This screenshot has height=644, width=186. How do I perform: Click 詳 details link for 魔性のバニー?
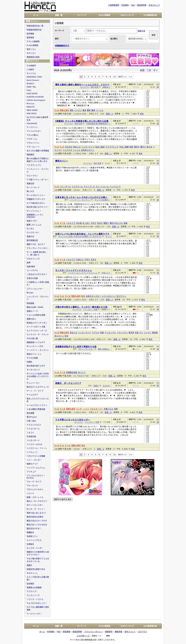point(158,163)
